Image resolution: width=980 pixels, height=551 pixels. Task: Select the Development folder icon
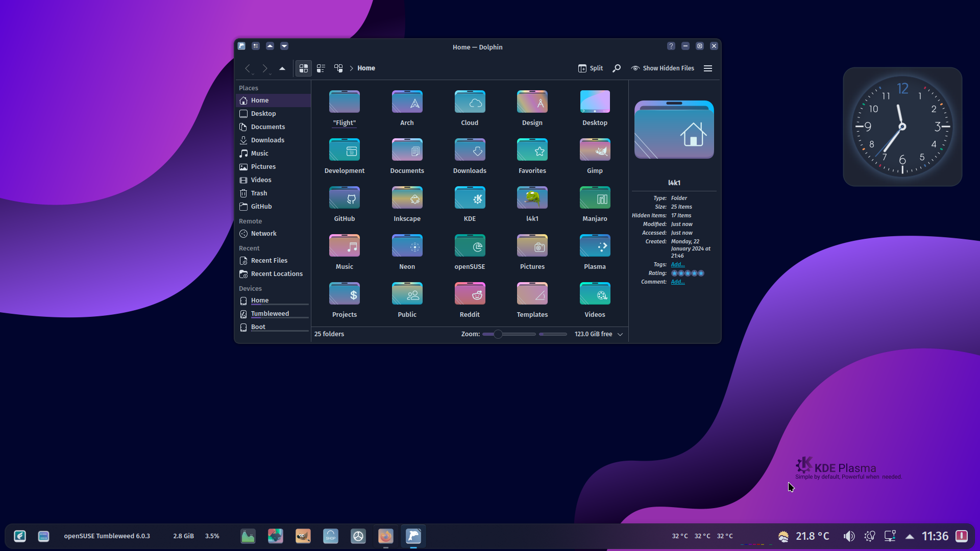coord(345,150)
